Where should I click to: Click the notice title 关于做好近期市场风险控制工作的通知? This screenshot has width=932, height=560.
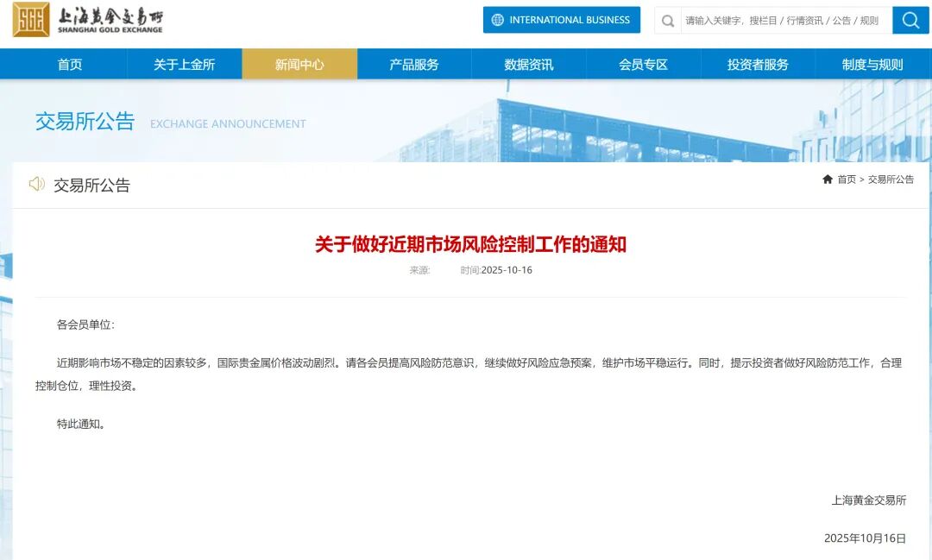pyautogui.click(x=466, y=242)
